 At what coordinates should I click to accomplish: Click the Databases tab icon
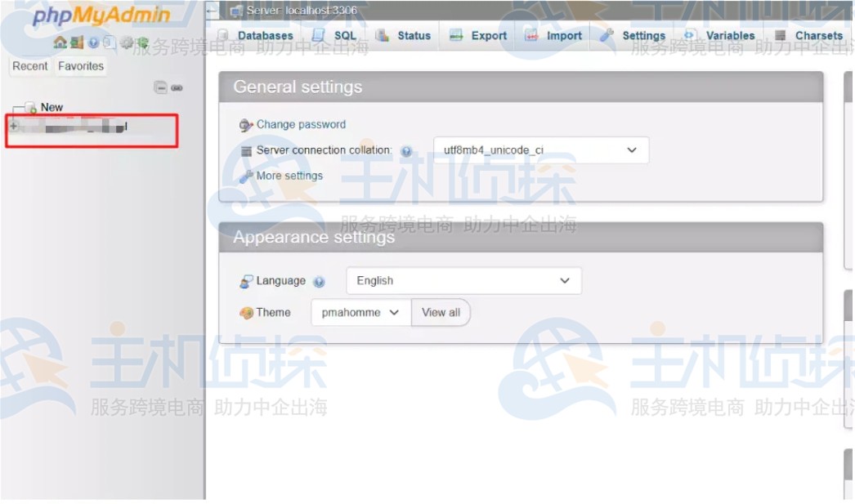pyautogui.click(x=224, y=35)
